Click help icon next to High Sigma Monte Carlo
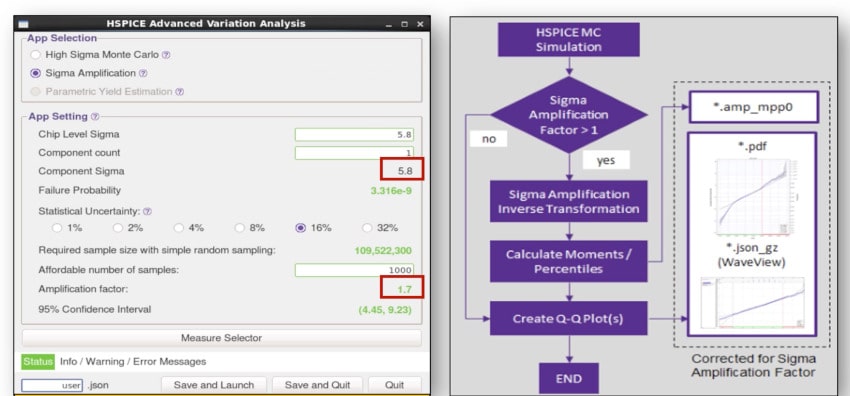 point(166,55)
